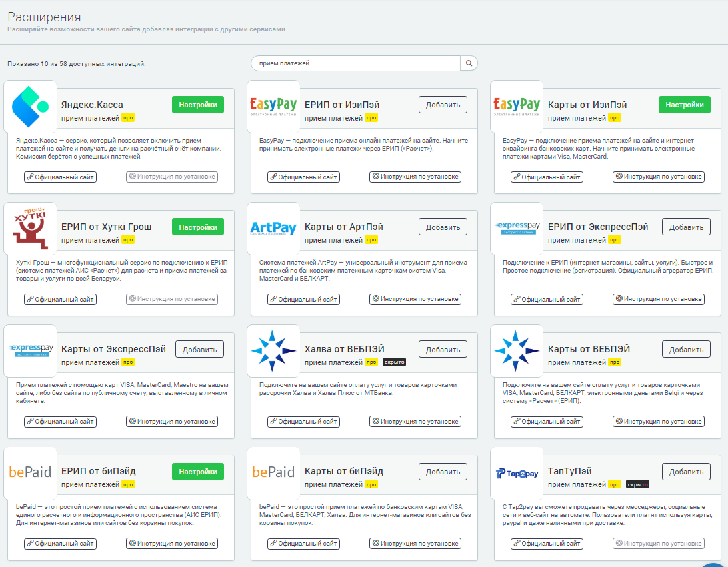Click the search magnifier icon

pyautogui.click(x=469, y=63)
